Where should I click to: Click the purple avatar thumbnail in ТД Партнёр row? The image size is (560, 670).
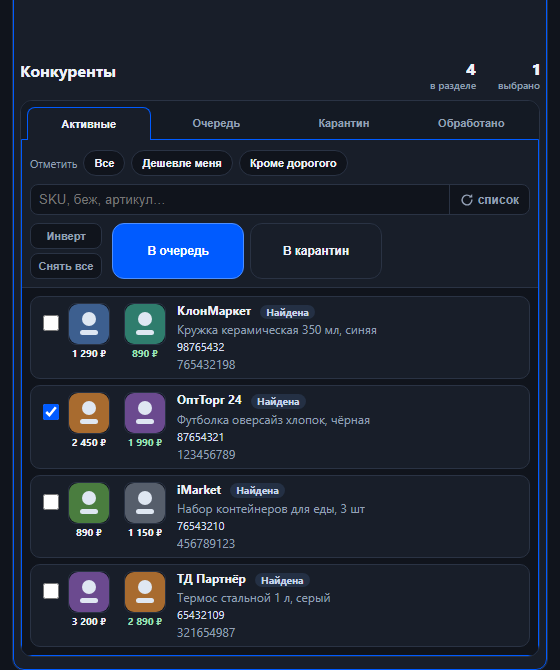89,592
